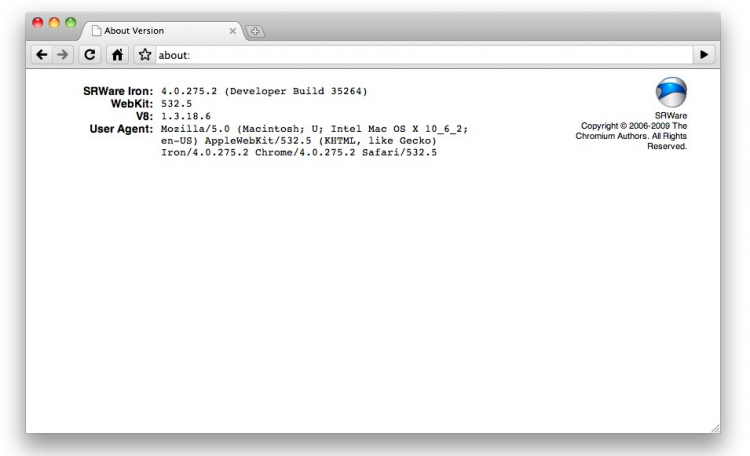Click the red window close button

[x=38, y=22]
